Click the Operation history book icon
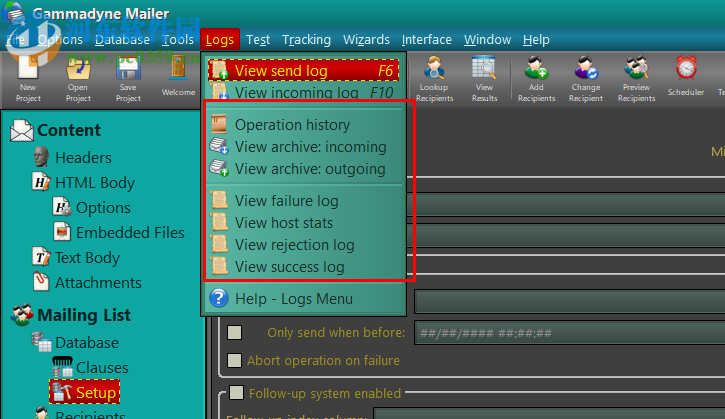 pos(219,124)
